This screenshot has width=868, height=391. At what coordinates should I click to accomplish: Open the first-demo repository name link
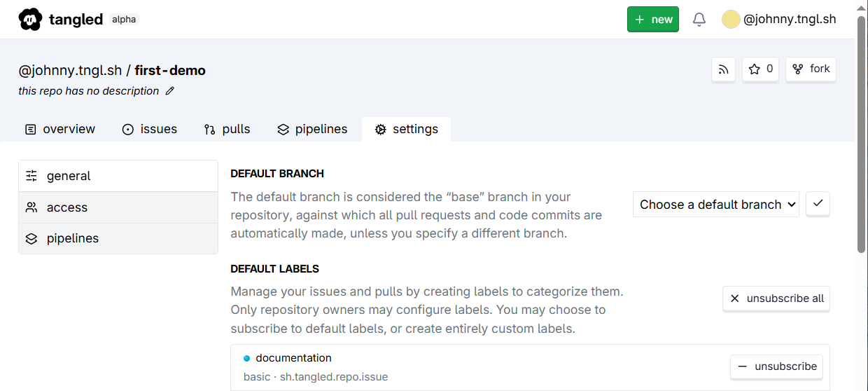coord(170,70)
